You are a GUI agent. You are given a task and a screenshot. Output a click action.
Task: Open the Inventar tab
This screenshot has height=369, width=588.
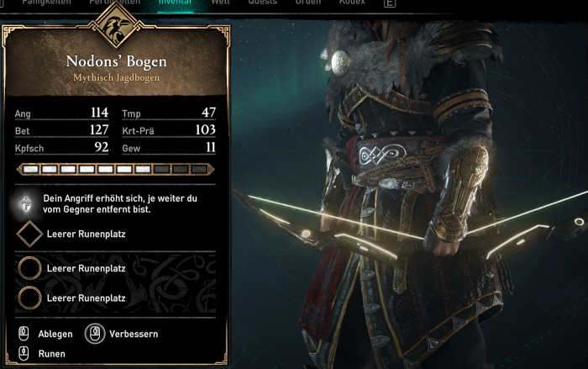click(175, 3)
